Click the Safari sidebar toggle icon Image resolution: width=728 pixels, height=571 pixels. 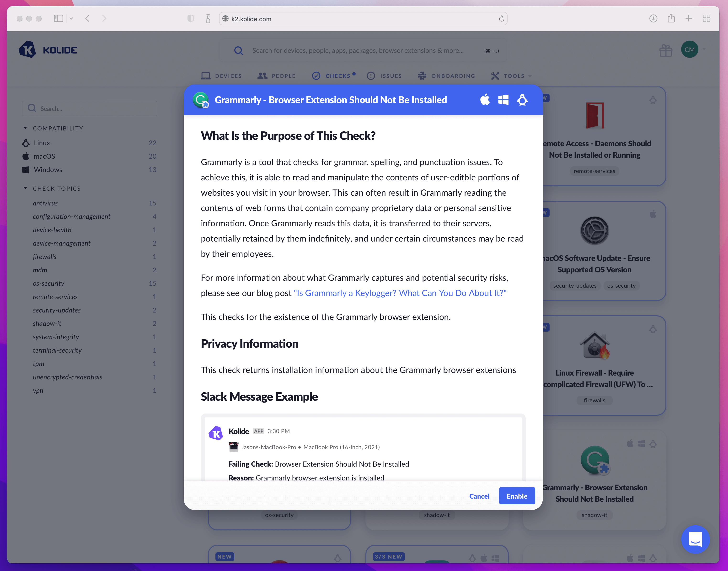pyautogui.click(x=59, y=18)
